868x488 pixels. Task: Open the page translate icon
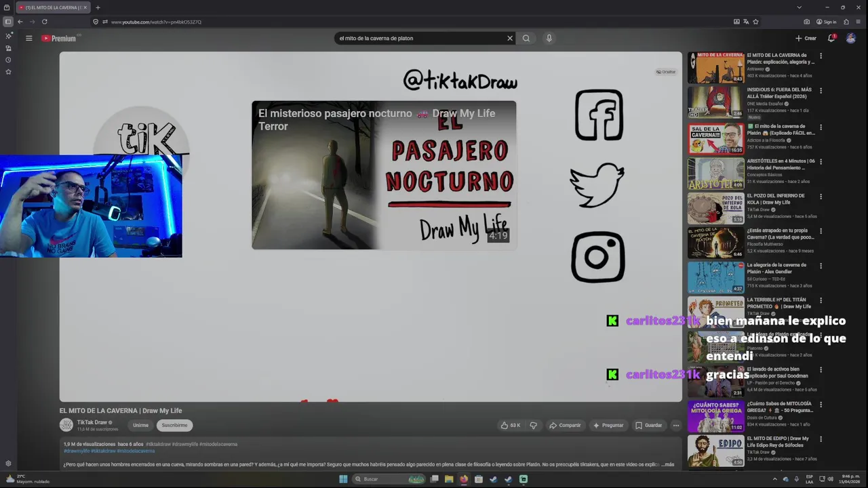(x=746, y=22)
